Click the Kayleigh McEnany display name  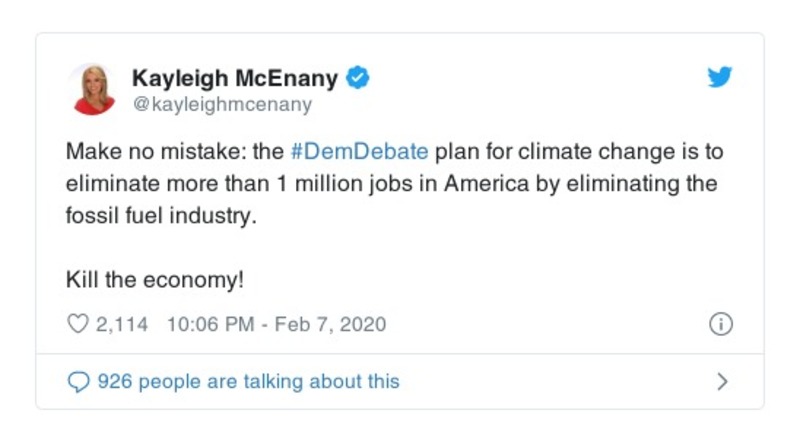pos(235,78)
